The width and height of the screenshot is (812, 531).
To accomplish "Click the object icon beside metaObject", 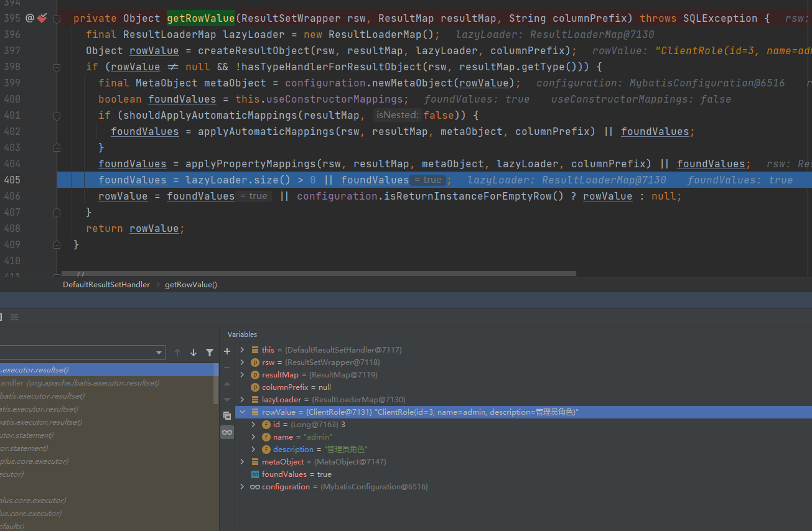I will pos(255,462).
